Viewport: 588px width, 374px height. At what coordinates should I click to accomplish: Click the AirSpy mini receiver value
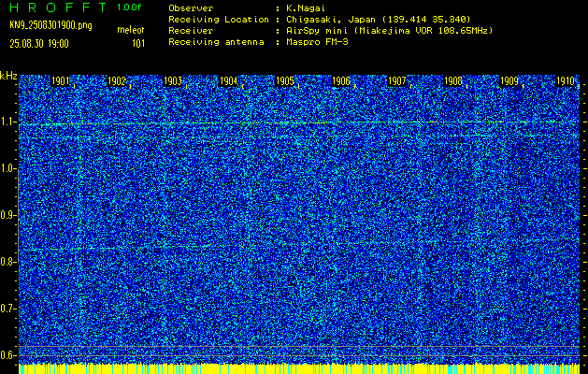(x=390, y=30)
